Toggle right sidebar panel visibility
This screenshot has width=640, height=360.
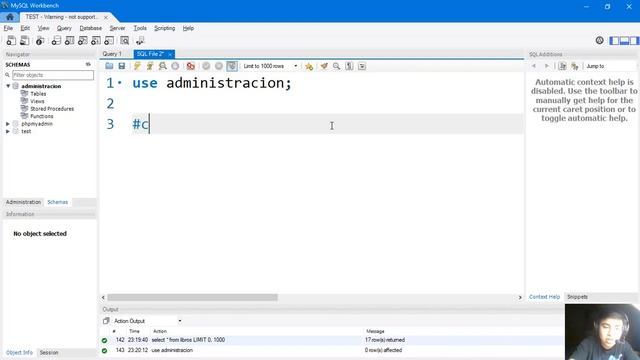coord(634,40)
